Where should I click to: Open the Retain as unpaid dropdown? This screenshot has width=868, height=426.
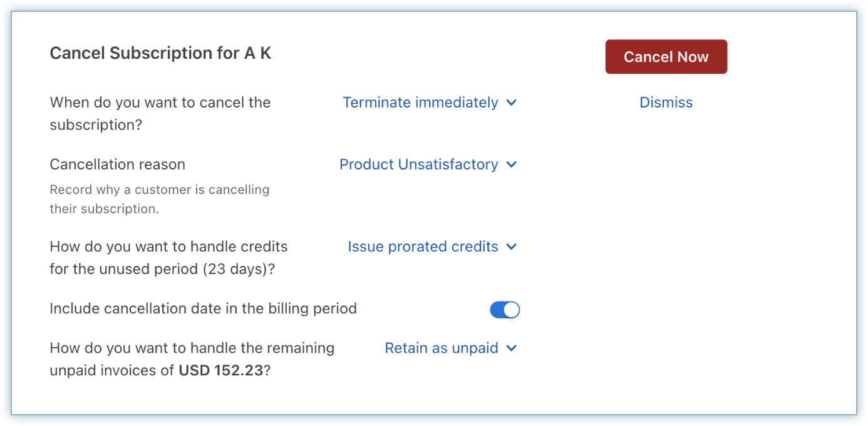coord(441,348)
